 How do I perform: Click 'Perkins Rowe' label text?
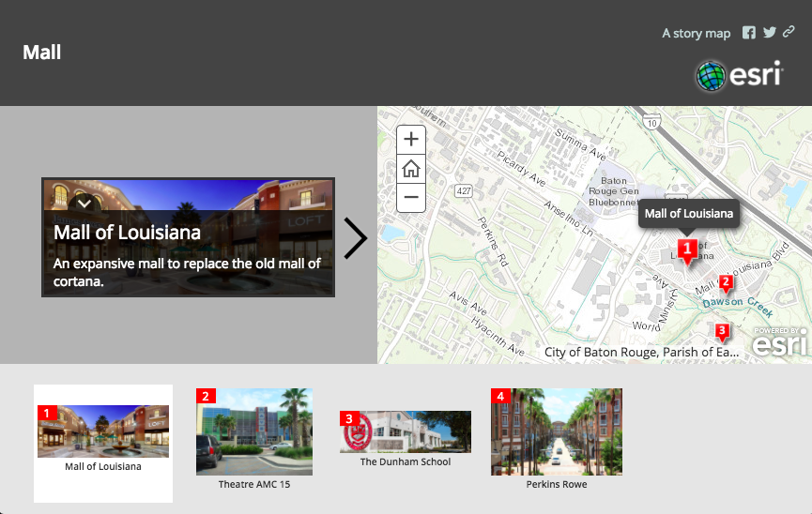(x=557, y=484)
